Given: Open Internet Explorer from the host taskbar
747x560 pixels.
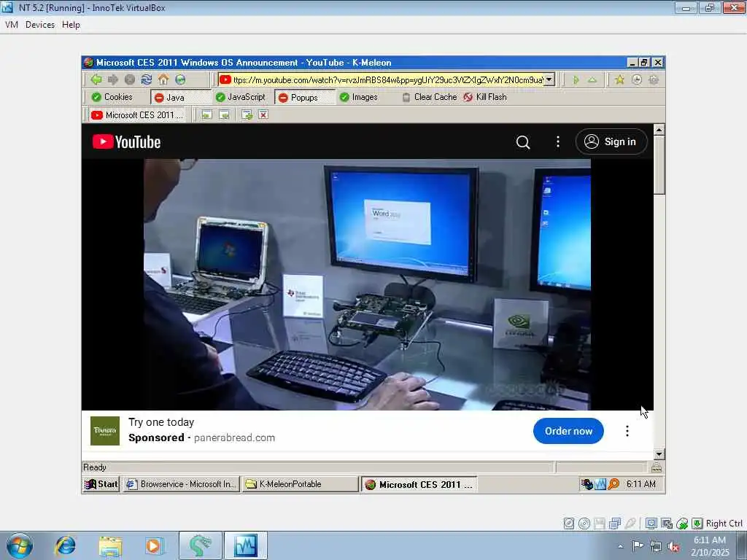Looking at the screenshot, I should point(65,545).
